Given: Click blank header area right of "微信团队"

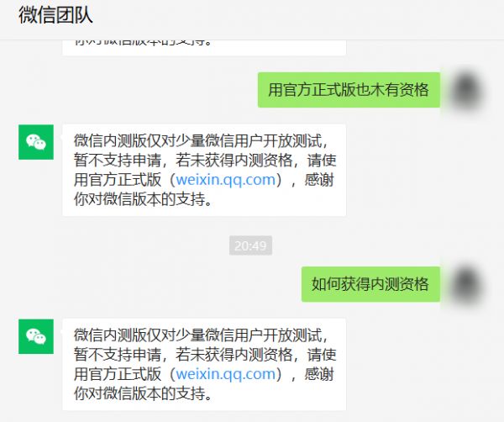Looking at the screenshot, I should click(294, 15).
